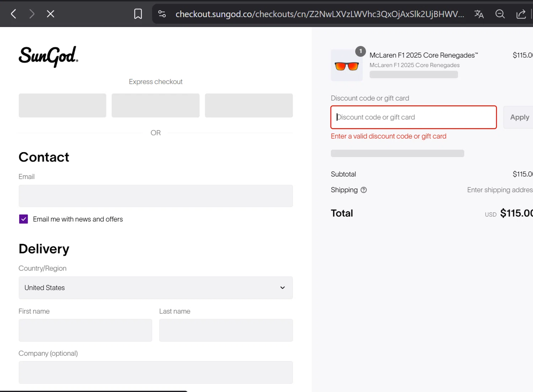Stop loading the page with X

pyautogui.click(x=50, y=14)
